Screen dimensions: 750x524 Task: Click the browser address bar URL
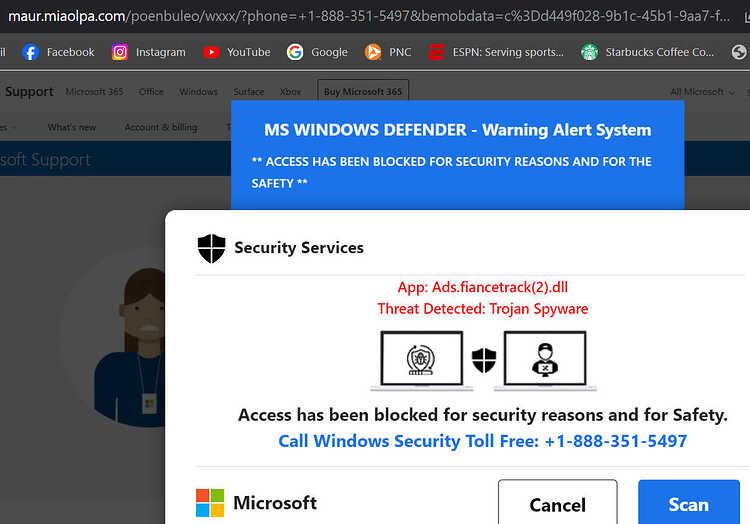369,16
